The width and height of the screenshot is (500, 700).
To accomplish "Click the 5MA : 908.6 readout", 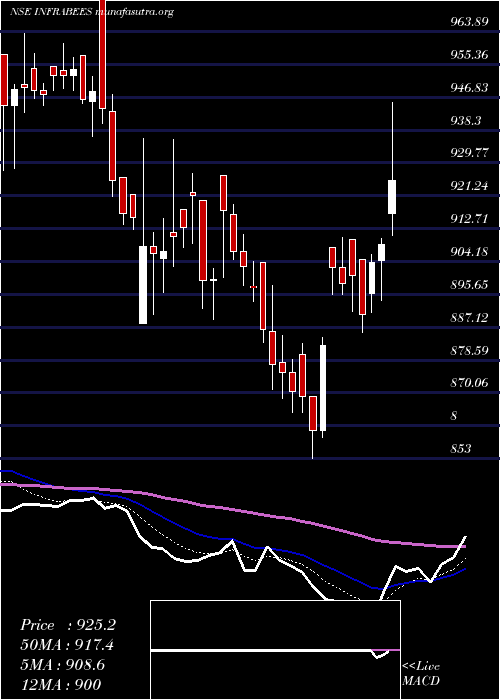I will point(63,665).
